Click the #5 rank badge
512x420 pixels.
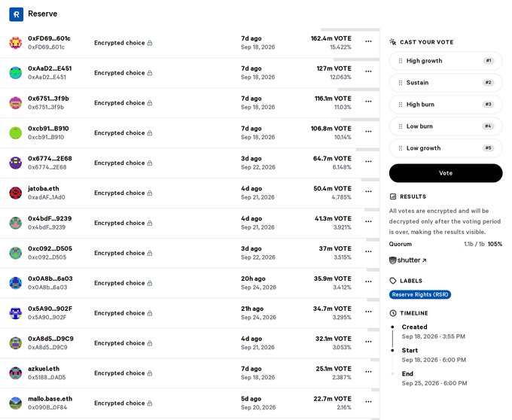[488, 148]
